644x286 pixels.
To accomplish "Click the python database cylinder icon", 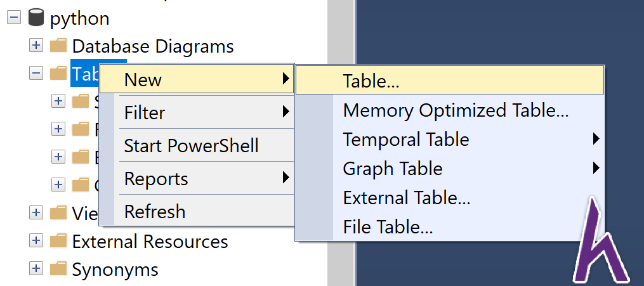I will (x=36, y=18).
